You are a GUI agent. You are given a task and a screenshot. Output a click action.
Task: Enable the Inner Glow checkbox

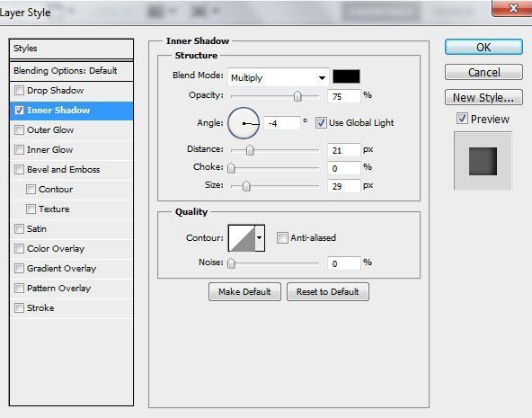[x=20, y=149]
